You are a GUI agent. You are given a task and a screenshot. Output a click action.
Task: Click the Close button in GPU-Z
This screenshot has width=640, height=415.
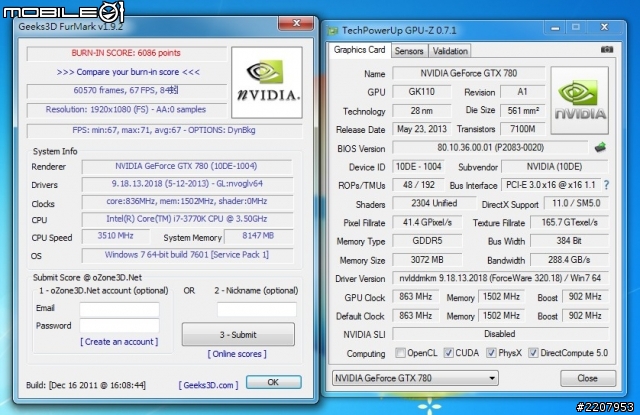[x=588, y=378]
